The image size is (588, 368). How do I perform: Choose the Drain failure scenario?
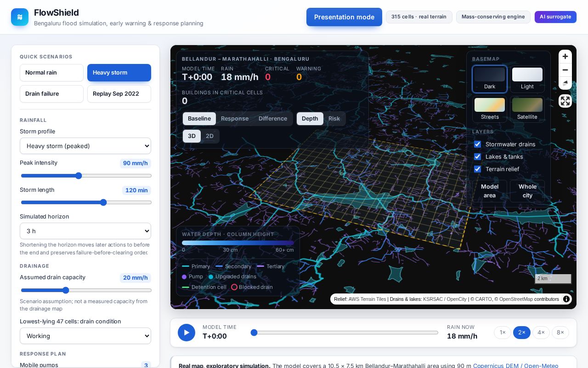point(51,94)
